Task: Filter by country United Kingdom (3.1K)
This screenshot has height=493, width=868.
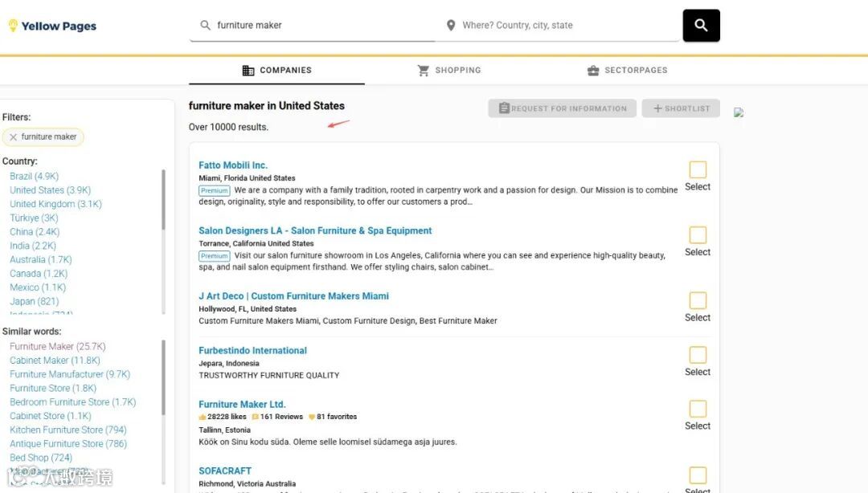Action: (x=55, y=204)
